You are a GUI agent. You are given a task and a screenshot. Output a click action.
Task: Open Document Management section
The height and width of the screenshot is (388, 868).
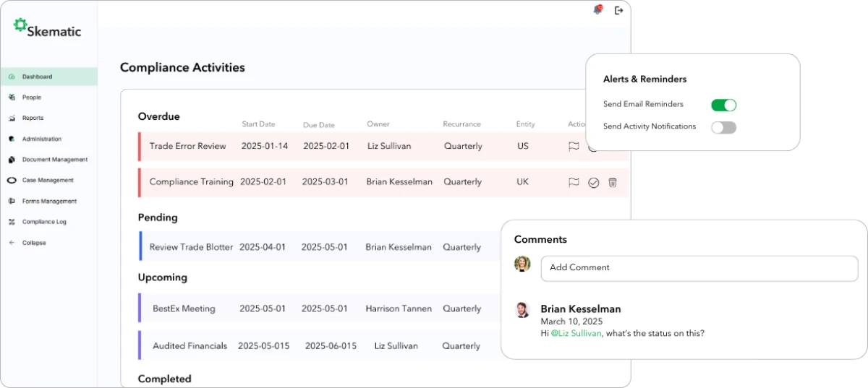click(54, 160)
